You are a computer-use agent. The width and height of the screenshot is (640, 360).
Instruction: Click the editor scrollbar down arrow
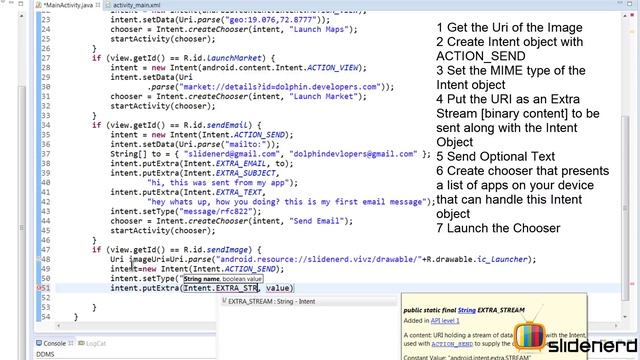click(625, 317)
